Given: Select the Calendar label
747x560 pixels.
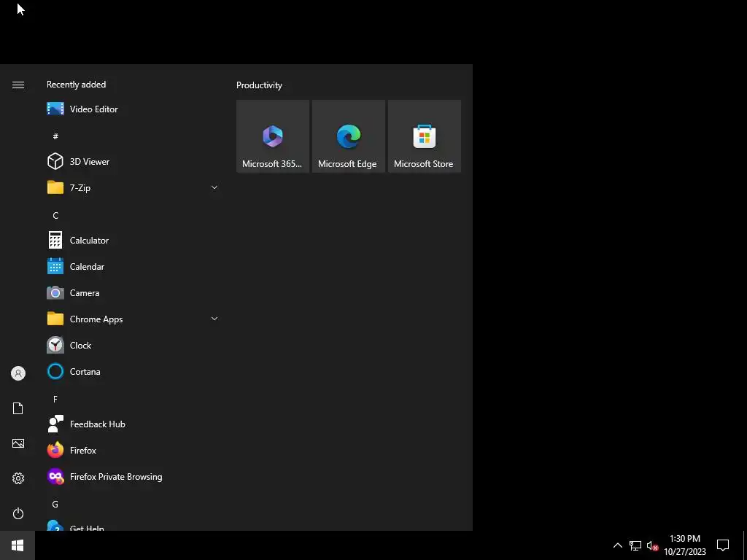Looking at the screenshot, I should point(87,266).
